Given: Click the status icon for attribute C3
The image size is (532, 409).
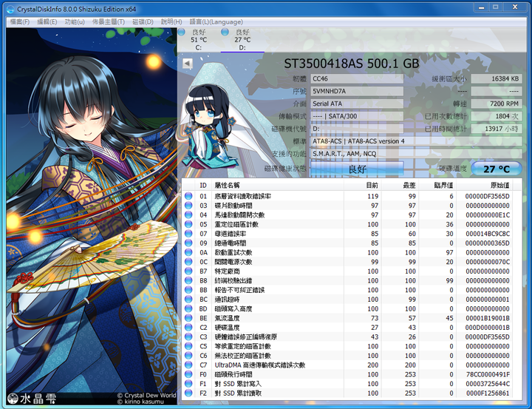Looking at the screenshot, I should click(188, 337).
